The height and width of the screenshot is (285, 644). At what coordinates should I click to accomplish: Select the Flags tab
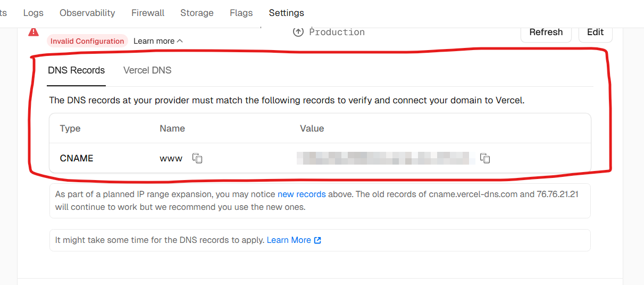(x=241, y=13)
